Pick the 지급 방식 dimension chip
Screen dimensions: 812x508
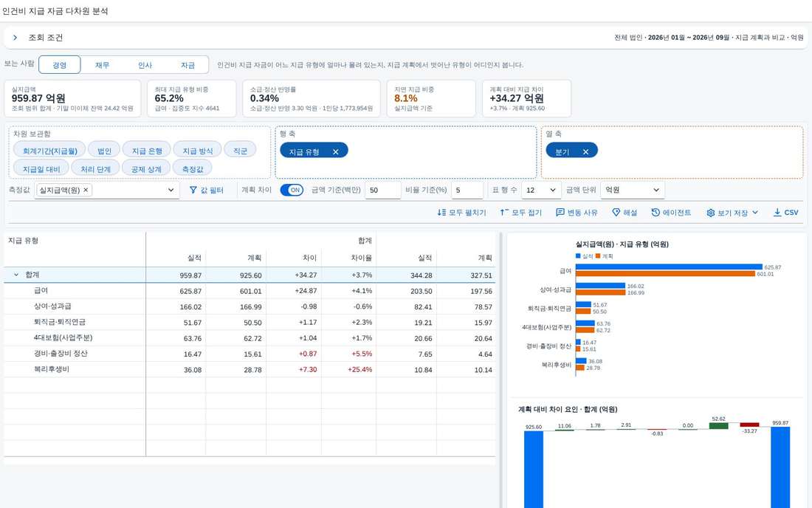point(197,151)
